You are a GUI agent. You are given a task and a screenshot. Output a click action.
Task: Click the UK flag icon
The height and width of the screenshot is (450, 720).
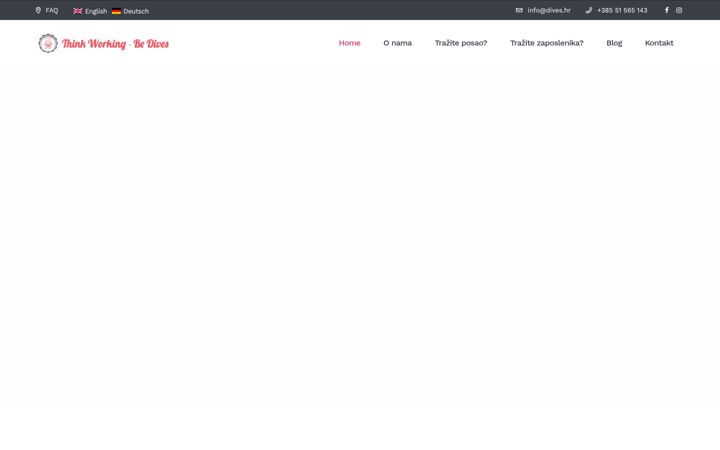coord(78,11)
